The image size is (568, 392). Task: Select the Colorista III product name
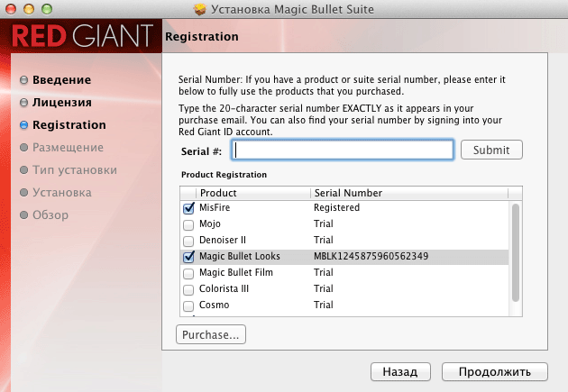click(224, 289)
